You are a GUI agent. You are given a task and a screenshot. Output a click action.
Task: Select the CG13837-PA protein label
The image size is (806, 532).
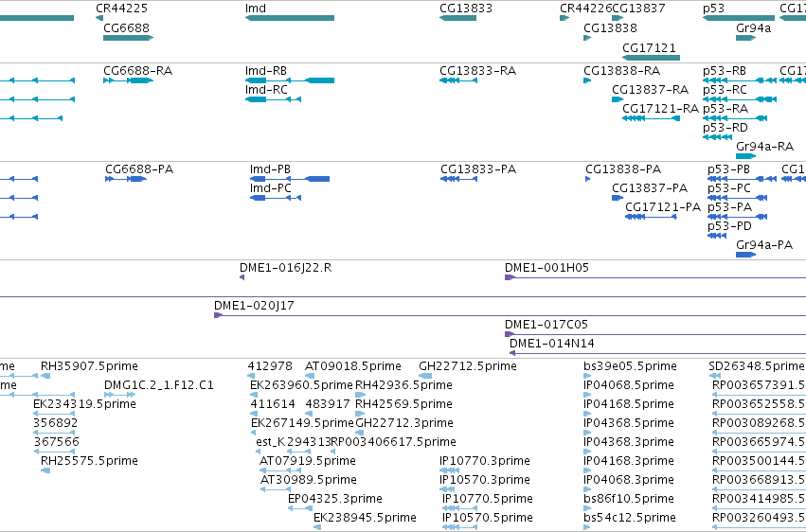[x=649, y=188]
